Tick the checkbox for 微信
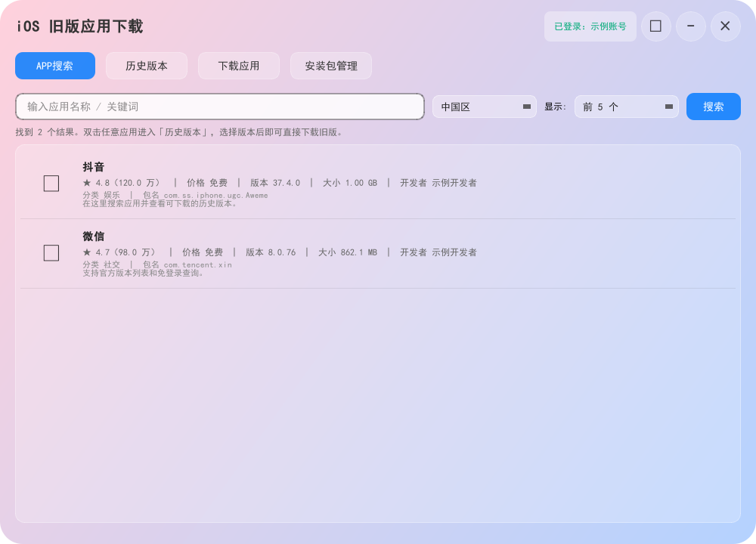The width and height of the screenshot is (756, 544). click(x=51, y=253)
